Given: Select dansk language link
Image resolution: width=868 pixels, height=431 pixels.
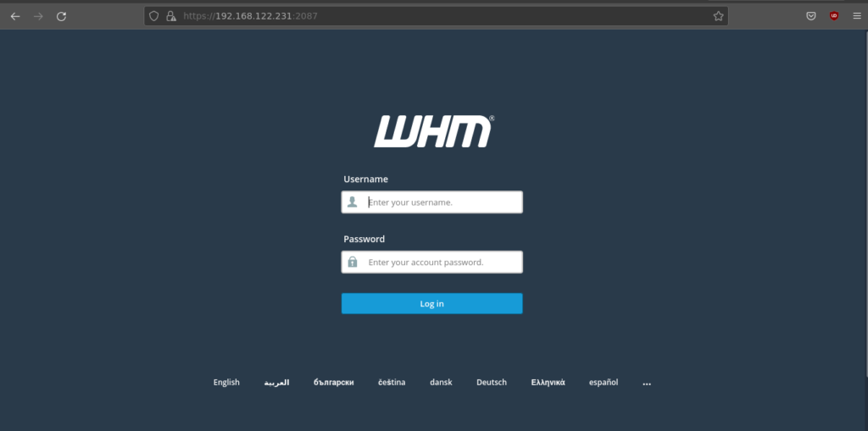Looking at the screenshot, I should (441, 383).
